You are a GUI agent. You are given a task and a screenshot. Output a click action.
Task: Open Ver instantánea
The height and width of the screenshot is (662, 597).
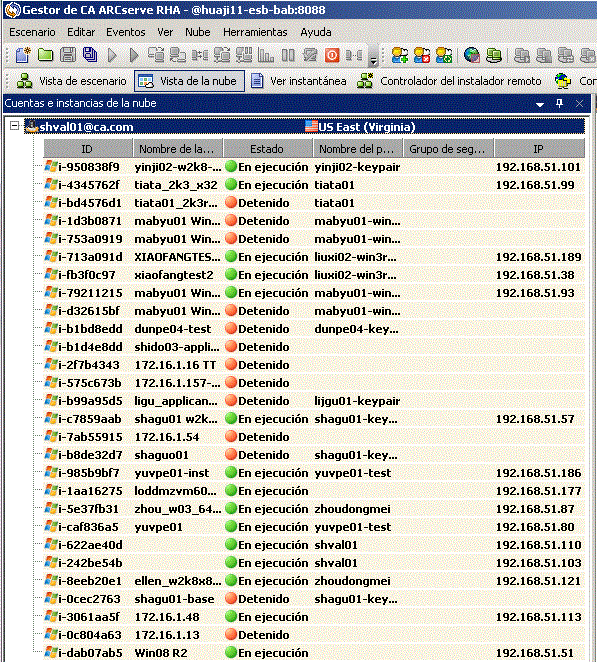coord(298,81)
